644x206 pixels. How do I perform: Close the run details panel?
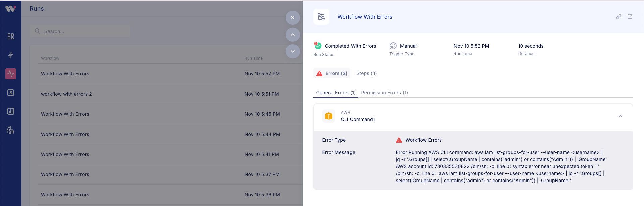click(293, 18)
